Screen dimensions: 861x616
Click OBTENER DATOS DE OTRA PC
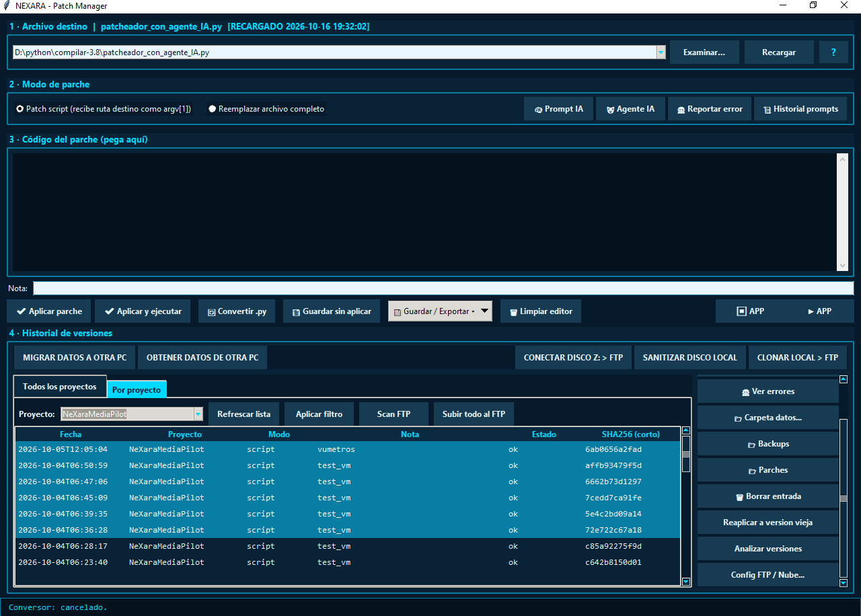point(202,358)
